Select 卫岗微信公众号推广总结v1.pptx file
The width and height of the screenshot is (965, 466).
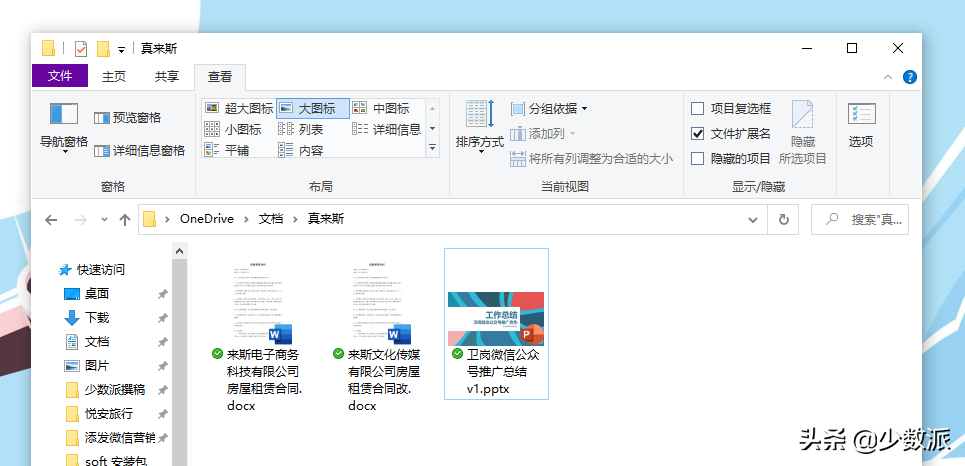click(496, 324)
